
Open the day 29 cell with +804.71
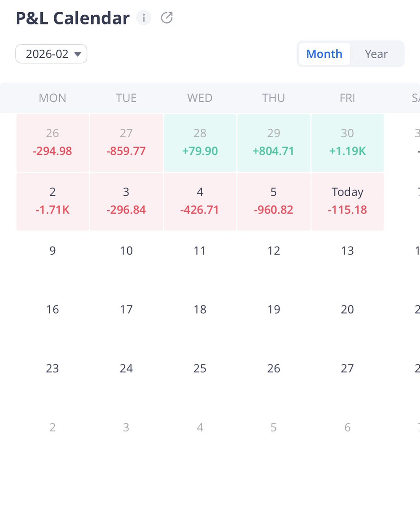[274, 143]
